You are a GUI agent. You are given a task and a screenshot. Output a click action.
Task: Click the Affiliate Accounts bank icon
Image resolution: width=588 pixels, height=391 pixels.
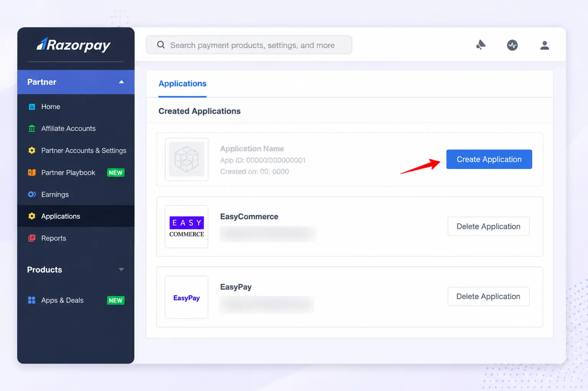point(32,128)
